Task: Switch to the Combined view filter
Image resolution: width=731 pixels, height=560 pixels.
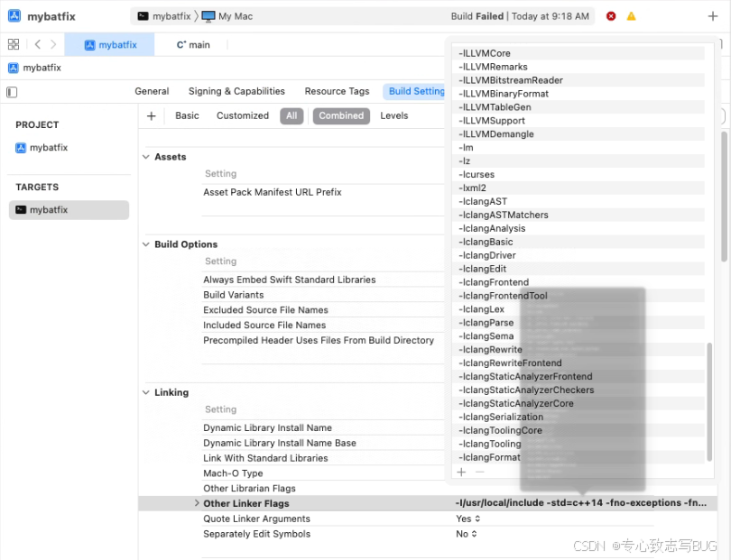Action: (x=341, y=115)
